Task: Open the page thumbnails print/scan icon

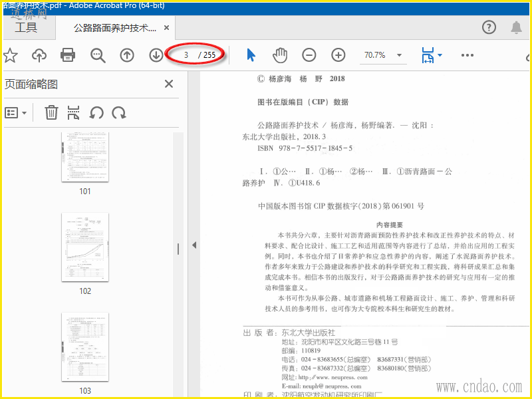Action: point(73,112)
